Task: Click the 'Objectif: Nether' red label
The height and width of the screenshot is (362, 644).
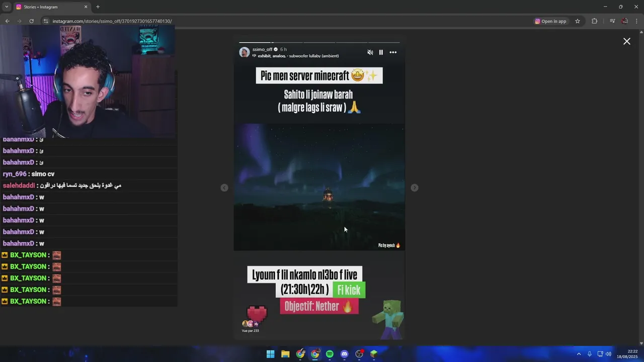Action: (x=319, y=306)
